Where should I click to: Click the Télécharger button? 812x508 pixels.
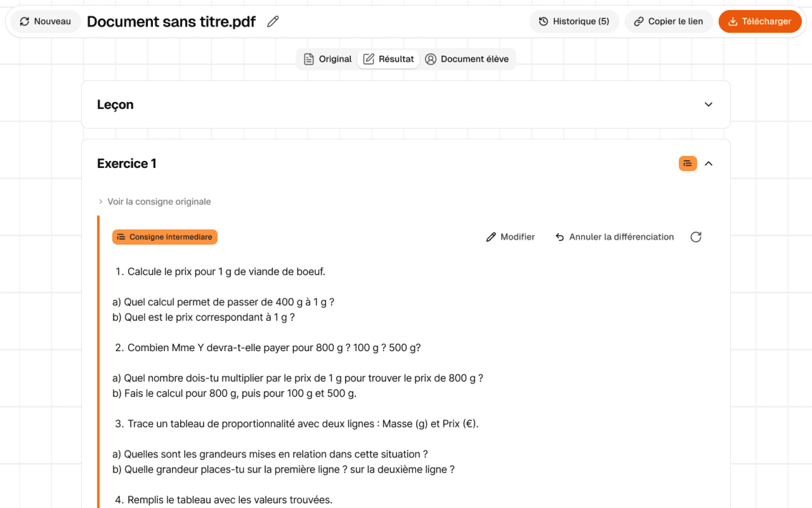point(760,21)
